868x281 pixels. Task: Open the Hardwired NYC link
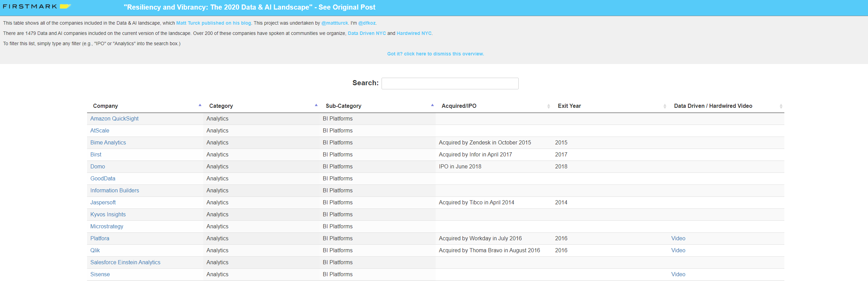point(414,33)
